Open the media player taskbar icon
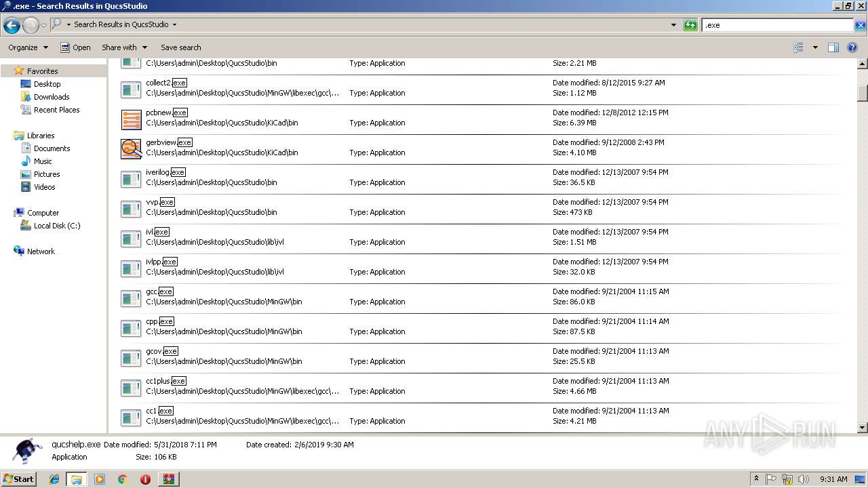Screen dimensions: 868x488 100,479
